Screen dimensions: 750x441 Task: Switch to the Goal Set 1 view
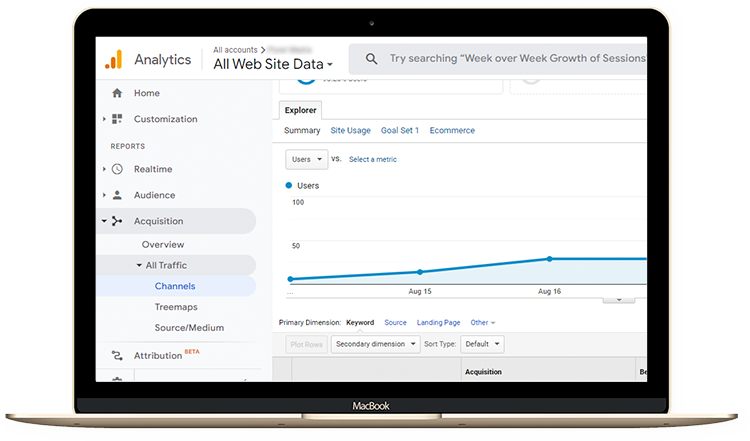pyautogui.click(x=400, y=130)
